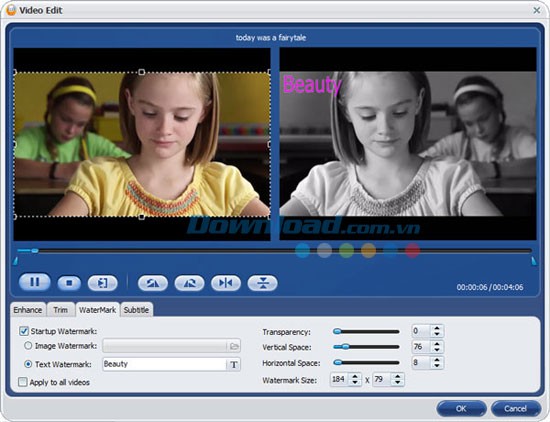
Task: Increase the Watermark Size width 184
Action: click(355, 376)
